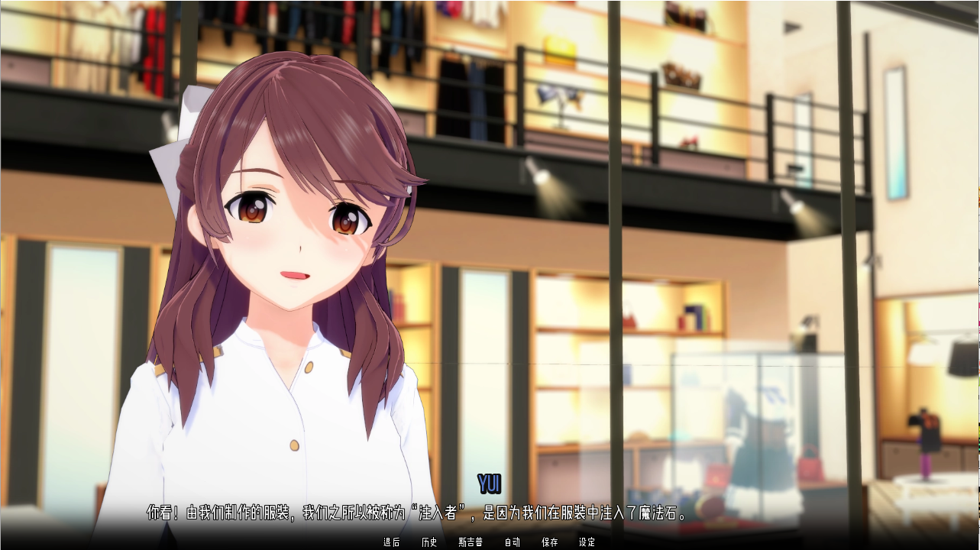Enable 自动 auto-advance mode
This screenshot has width=980, height=550.
[512, 542]
